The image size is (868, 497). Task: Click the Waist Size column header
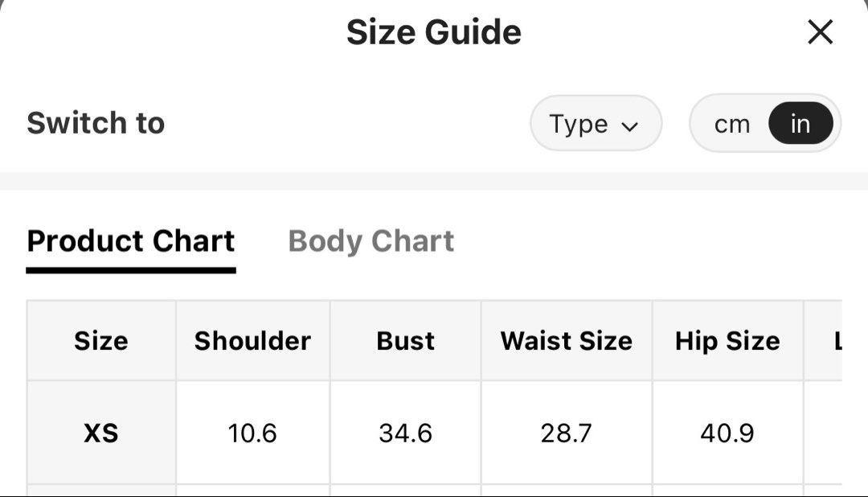point(567,341)
